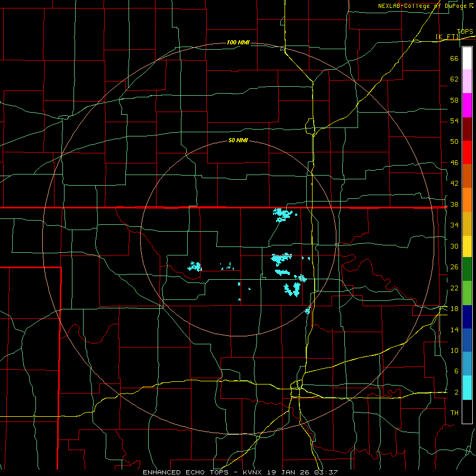Click the medium blue legend swatch
This screenshot has height=476, width=476.
pyautogui.click(x=467, y=340)
